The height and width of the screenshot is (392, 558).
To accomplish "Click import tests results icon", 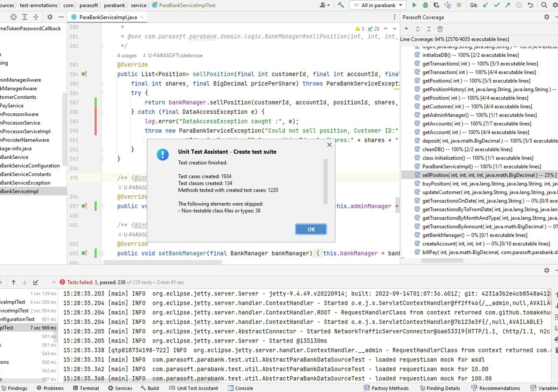I will (x=36, y=282).
